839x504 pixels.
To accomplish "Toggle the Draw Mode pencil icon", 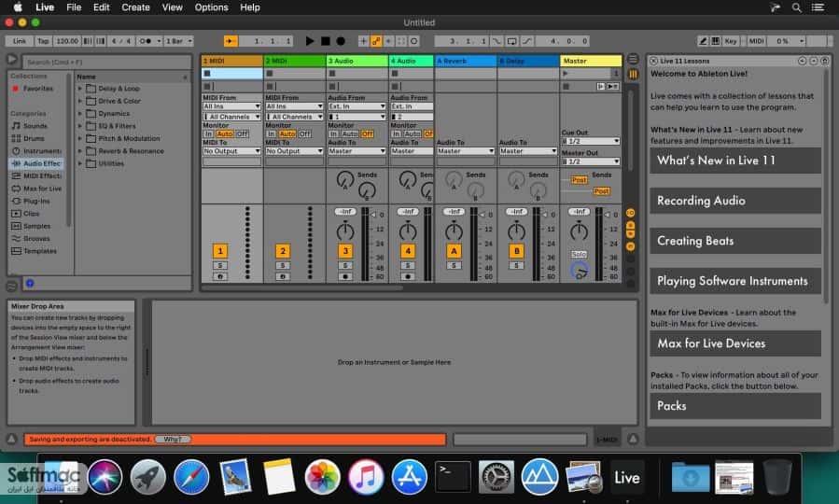I will [x=703, y=41].
